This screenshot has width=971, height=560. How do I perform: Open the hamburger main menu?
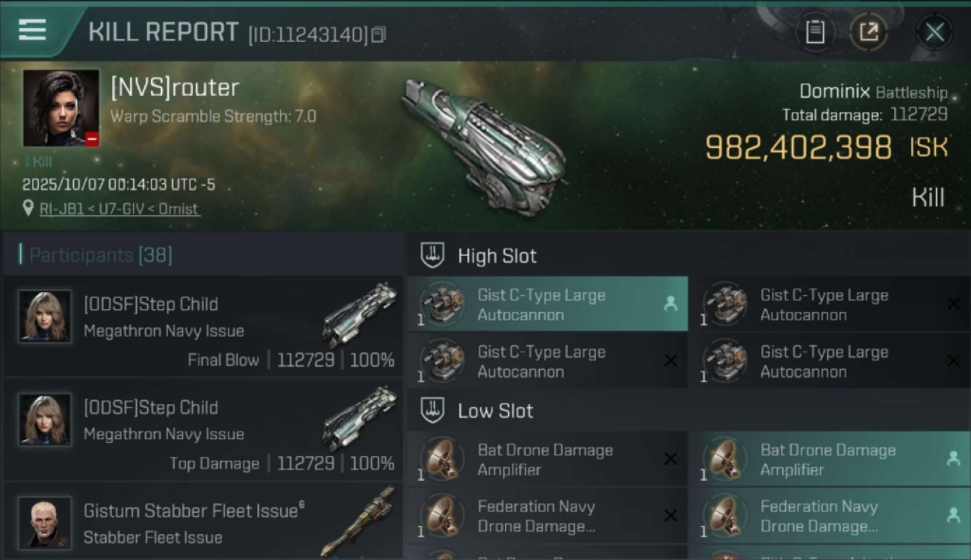(x=32, y=30)
